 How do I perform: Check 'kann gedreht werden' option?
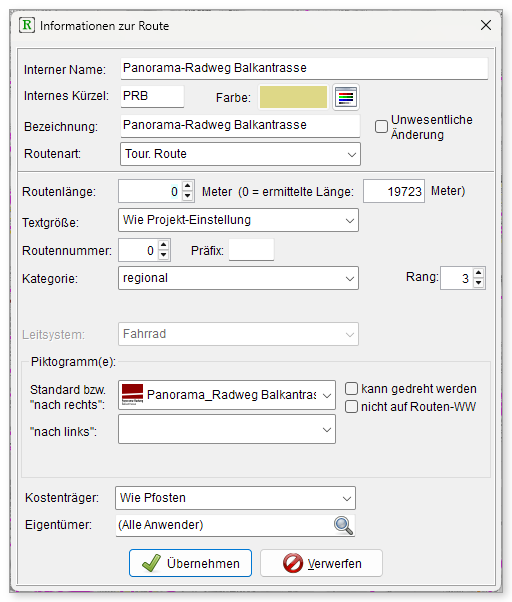pyautogui.click(x=351, y=389)
